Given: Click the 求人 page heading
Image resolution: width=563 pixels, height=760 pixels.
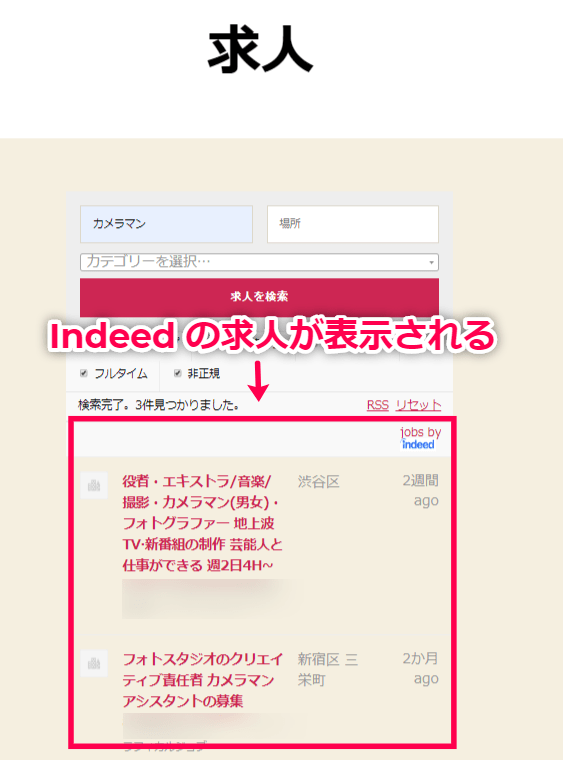Looking at the screenshot, I should pyautogui.click(x=260, y=49).
